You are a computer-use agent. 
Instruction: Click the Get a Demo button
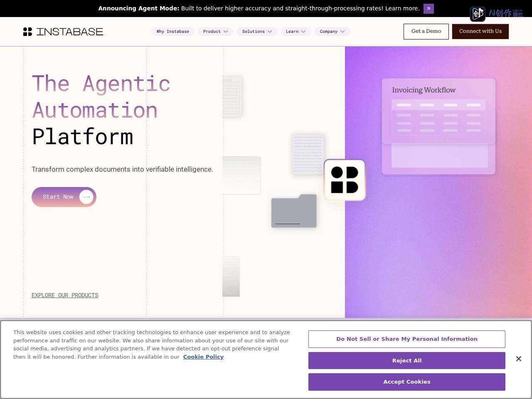click(426, 32)
